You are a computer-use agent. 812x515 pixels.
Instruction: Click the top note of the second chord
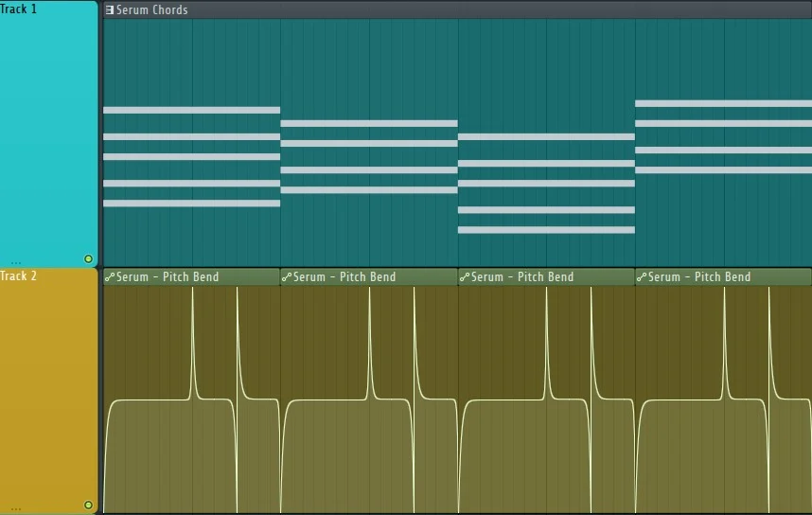[x=369, y=123]
